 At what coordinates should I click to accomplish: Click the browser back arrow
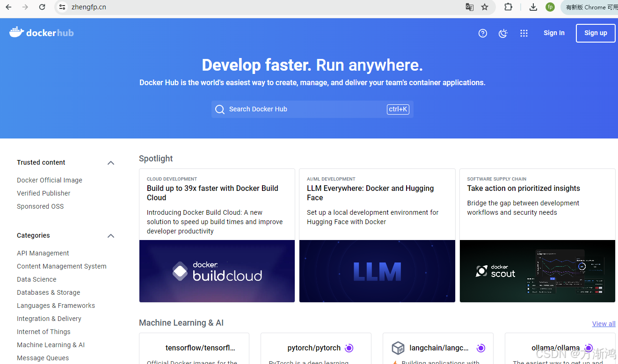pyautogui.click(x=8, y=7)
